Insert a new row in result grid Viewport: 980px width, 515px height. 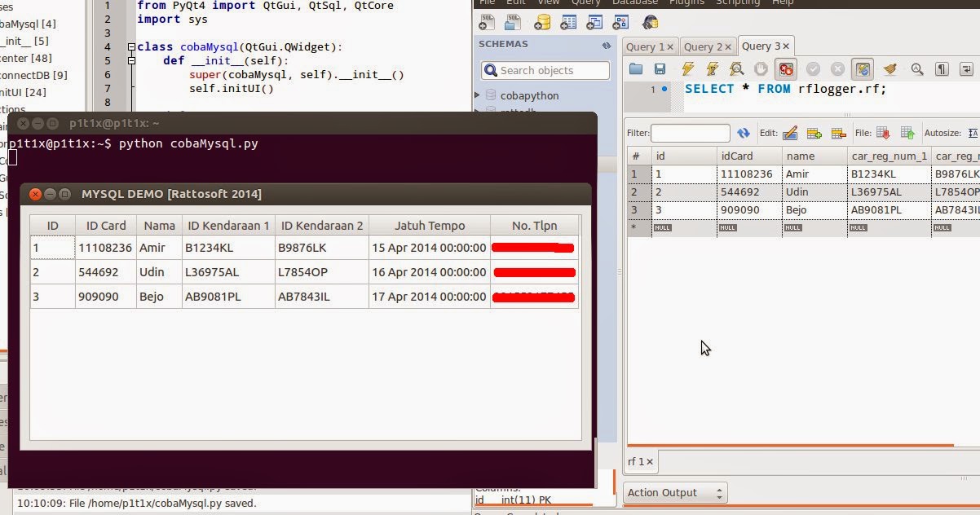point(814,133)
